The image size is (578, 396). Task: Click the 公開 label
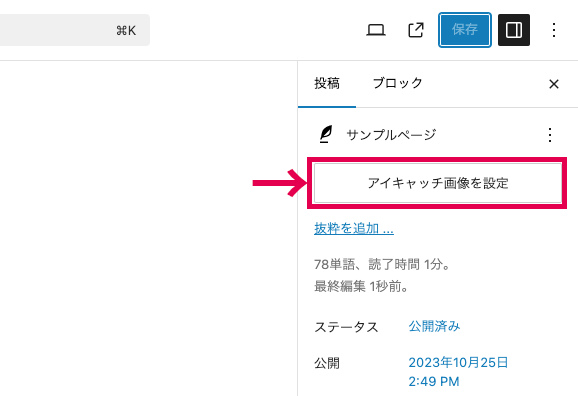[327, 363]
